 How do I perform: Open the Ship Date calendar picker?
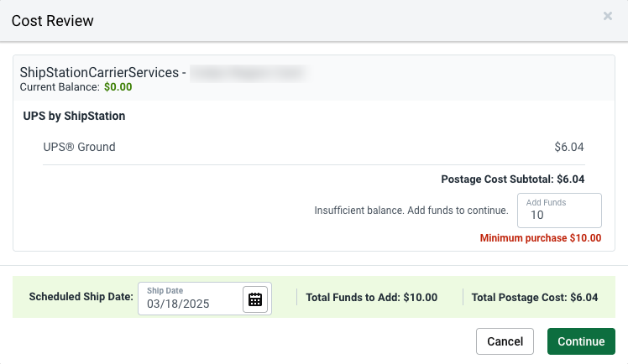point(255,299)
